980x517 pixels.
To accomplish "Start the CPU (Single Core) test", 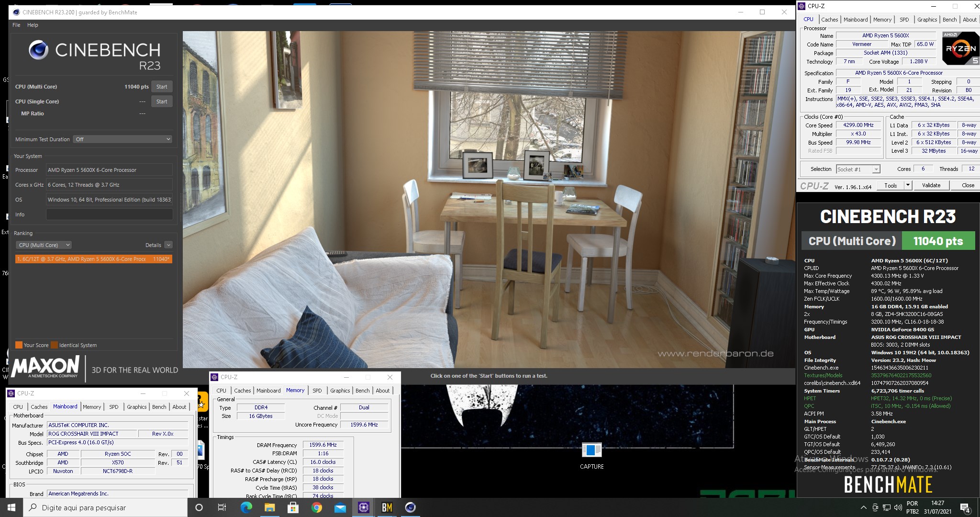I will coord(162,101).
